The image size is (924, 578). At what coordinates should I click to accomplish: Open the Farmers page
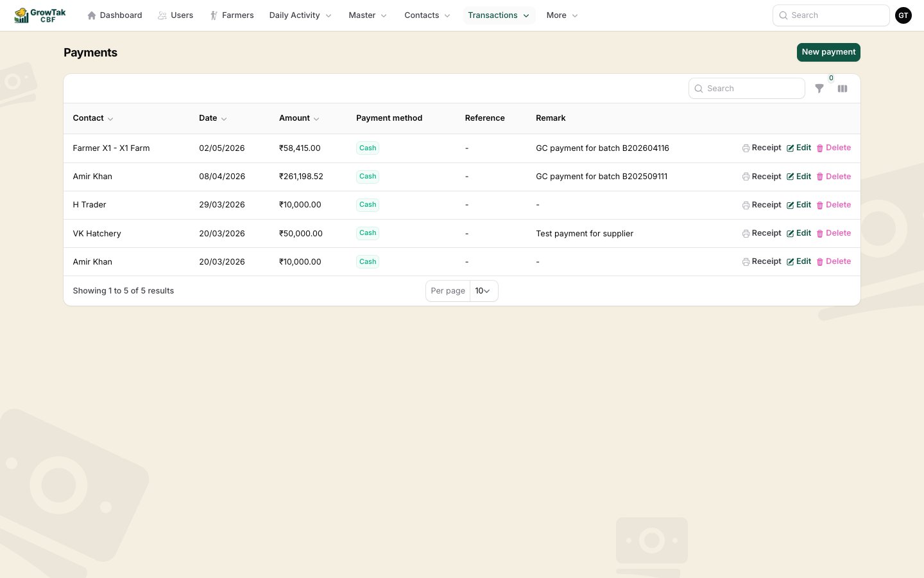click(232, 15)
